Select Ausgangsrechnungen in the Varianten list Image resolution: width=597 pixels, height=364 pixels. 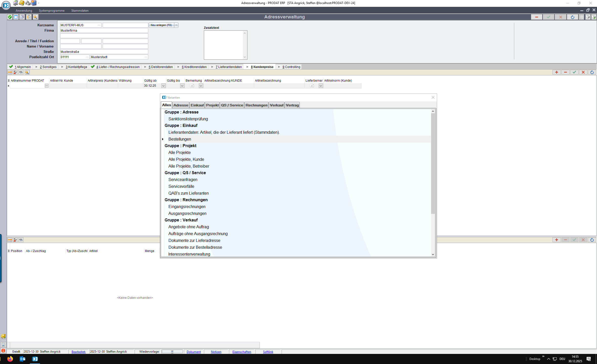tap(187, 213)
